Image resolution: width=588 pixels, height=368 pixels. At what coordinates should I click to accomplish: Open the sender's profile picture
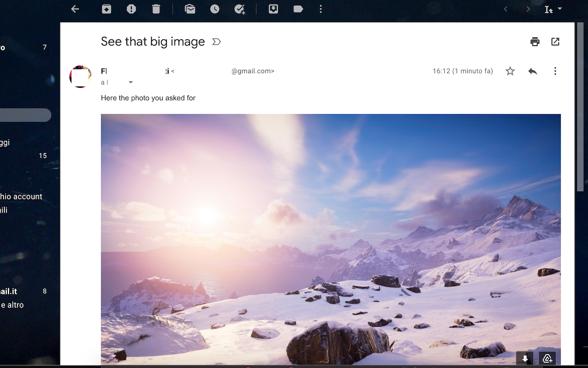coord(80,76)
